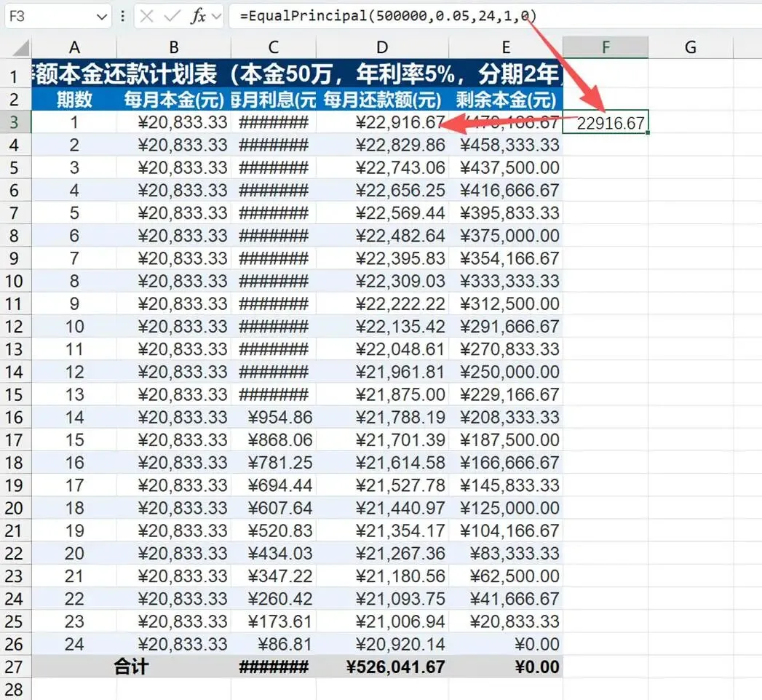Select row 14 header
The width and height of the screenshot is (762, 700).
pyautogui.click(x=15, y=372)
